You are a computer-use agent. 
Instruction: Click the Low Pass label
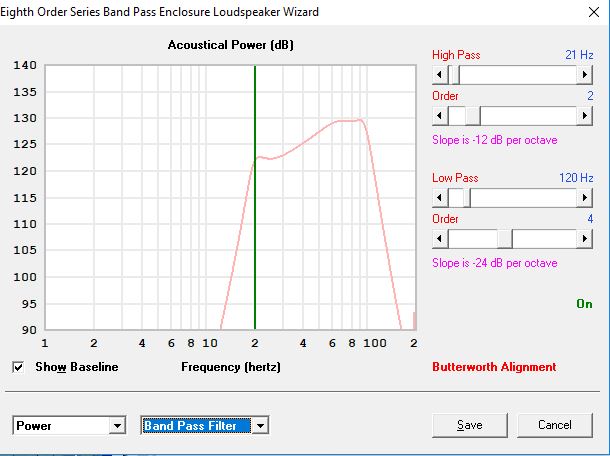[455, 178]
